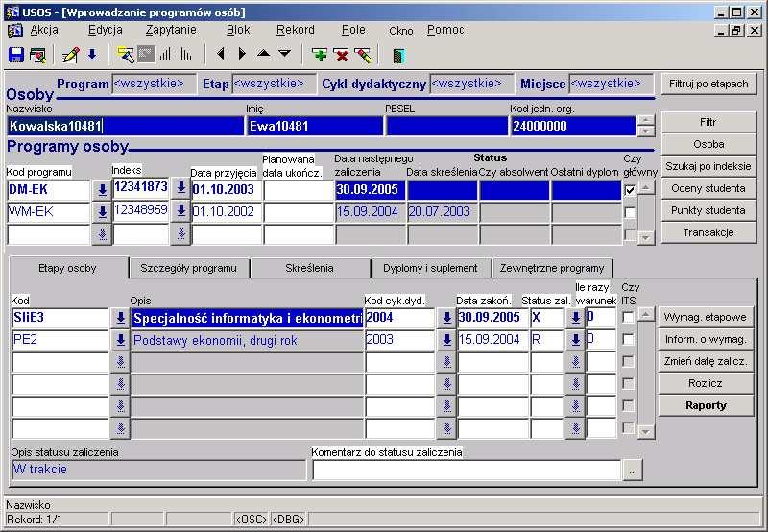
Task: Open the Akcja menu
Action: 44,30
